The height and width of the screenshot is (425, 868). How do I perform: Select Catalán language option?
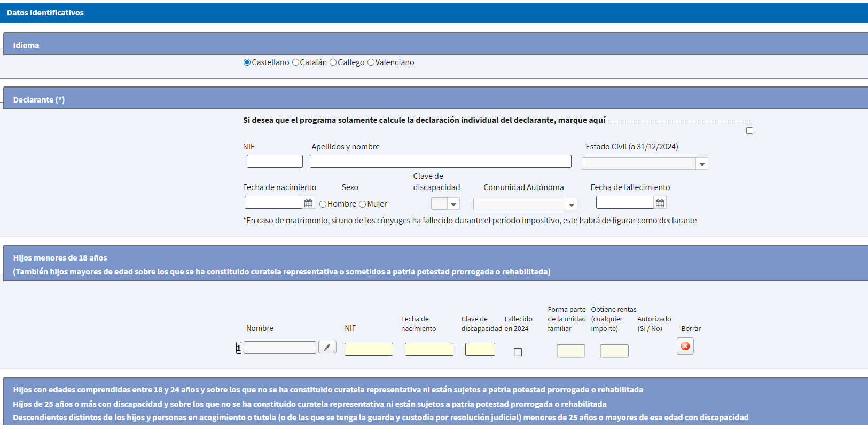[x=295, y=62]
